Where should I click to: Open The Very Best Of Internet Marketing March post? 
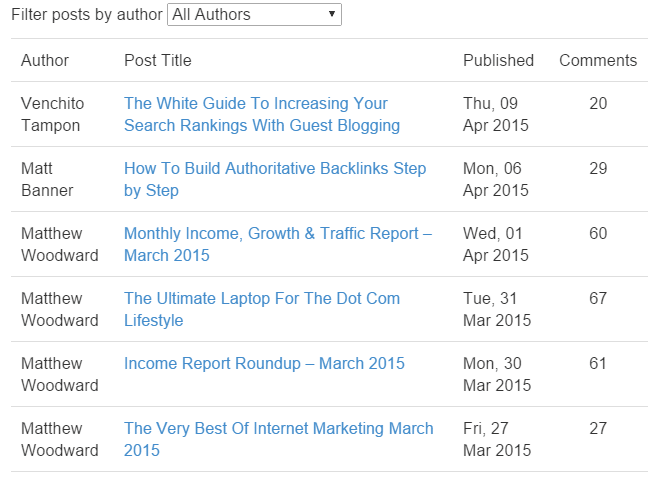(x=279, y=439)
